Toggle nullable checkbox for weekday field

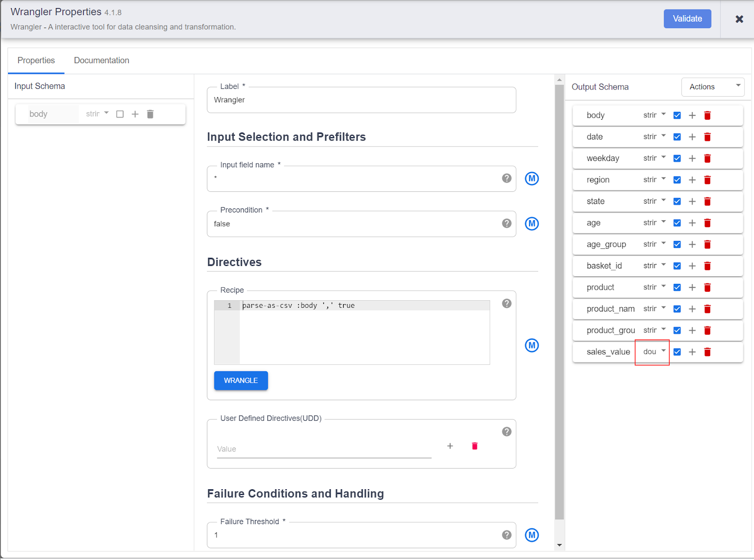click(x=677, y=158)
